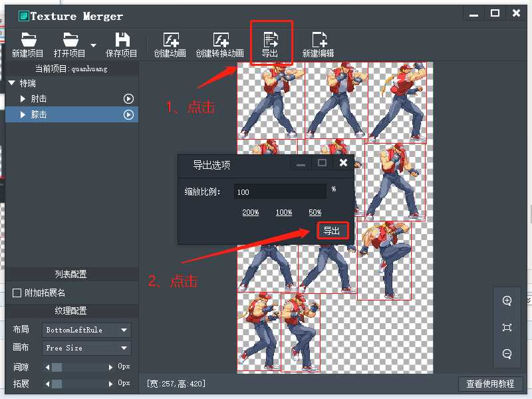This screenshot has width=532, height=399.
Task: Click the canvas size text 宽:257,高:420
Action: click(x=176, y=384)
